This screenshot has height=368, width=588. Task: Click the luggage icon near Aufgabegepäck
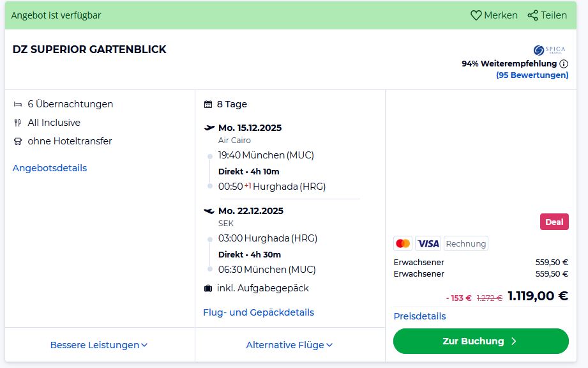tap(208, 288)
